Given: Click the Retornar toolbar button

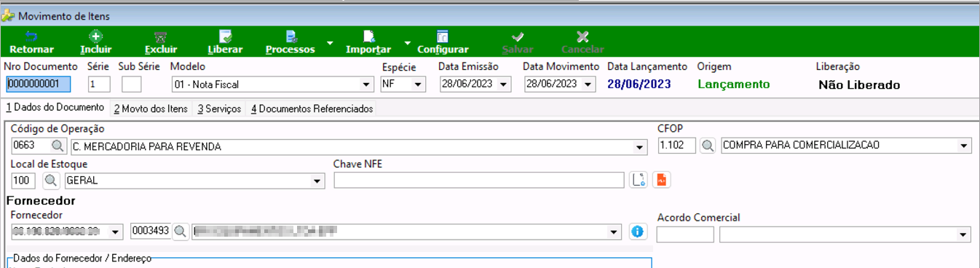Looking at the screenshot, I should click(x=32, y=42).
